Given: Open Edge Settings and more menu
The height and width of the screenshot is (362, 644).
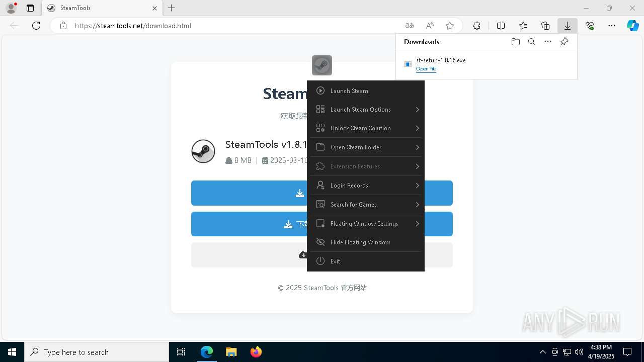Looking at the screenshot, I should (x=612, y=26).
